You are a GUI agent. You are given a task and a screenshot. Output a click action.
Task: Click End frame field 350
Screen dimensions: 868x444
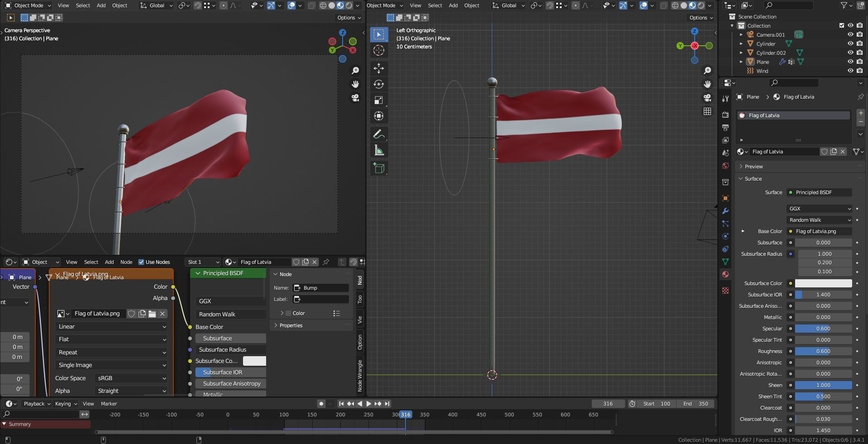point(696,404)
